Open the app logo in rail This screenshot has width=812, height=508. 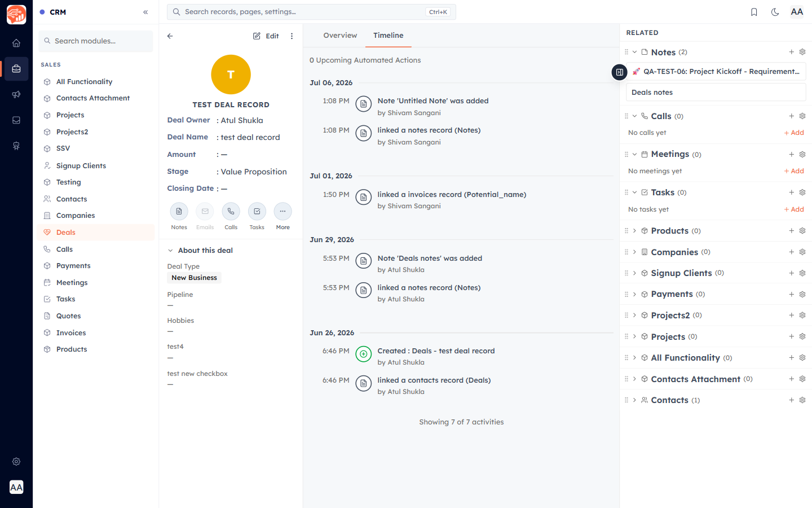tap(16, 15)
